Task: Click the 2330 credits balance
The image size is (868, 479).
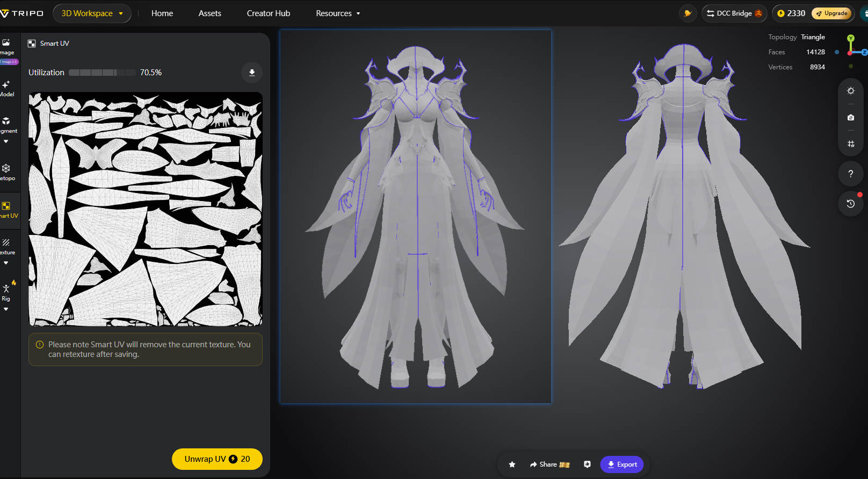Action: pos(791,13)
